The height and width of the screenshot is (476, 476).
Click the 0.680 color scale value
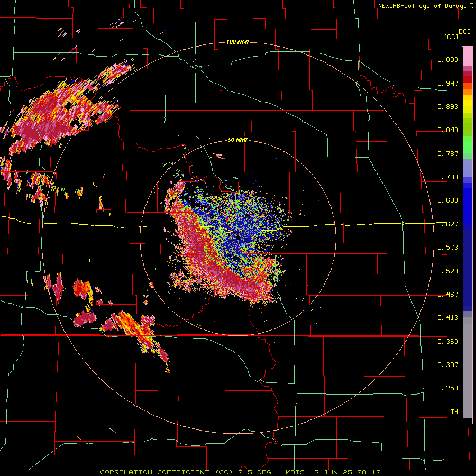point(448,200)
